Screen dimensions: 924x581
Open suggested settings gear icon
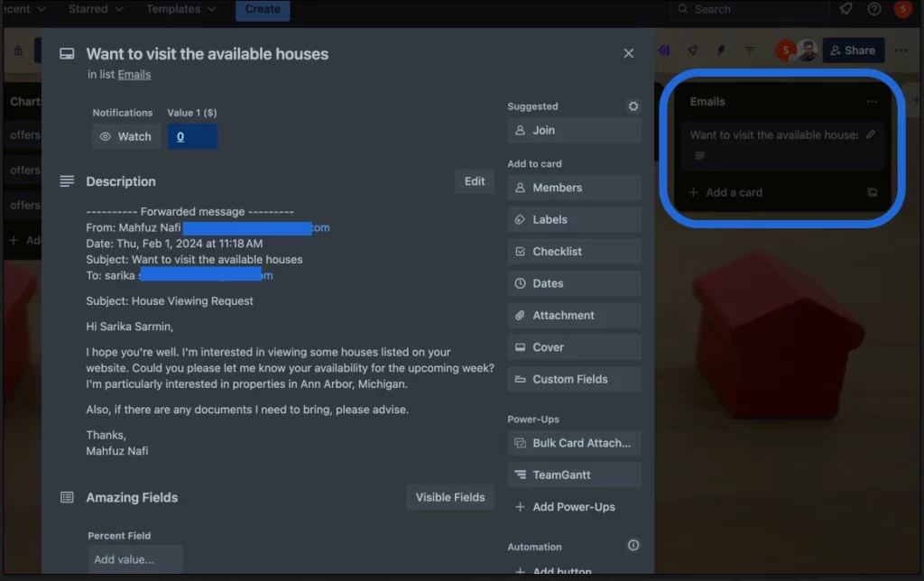[x=633, y=106]
